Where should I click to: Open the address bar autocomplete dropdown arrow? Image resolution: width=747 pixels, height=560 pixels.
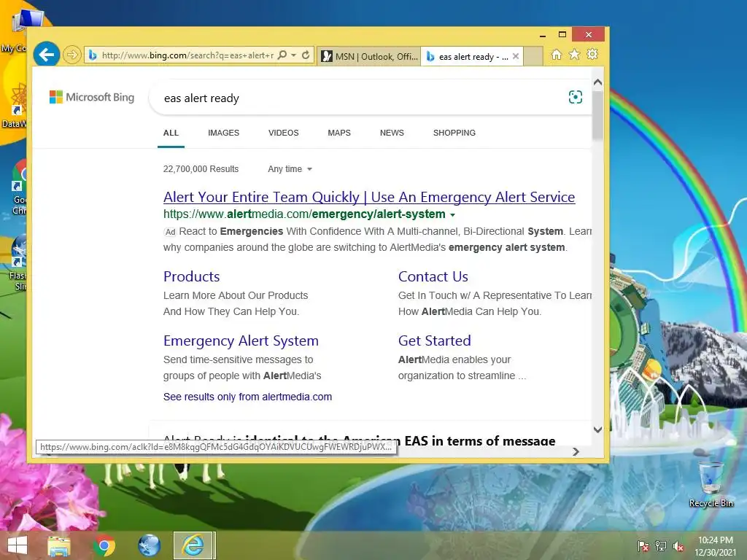click(294, 55)
